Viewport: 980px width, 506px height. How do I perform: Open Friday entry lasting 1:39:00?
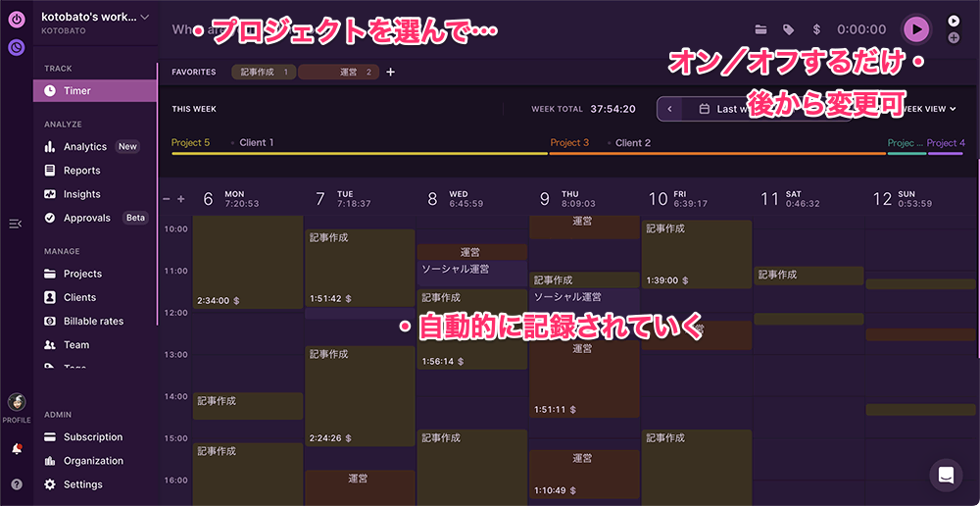point(697,254)
